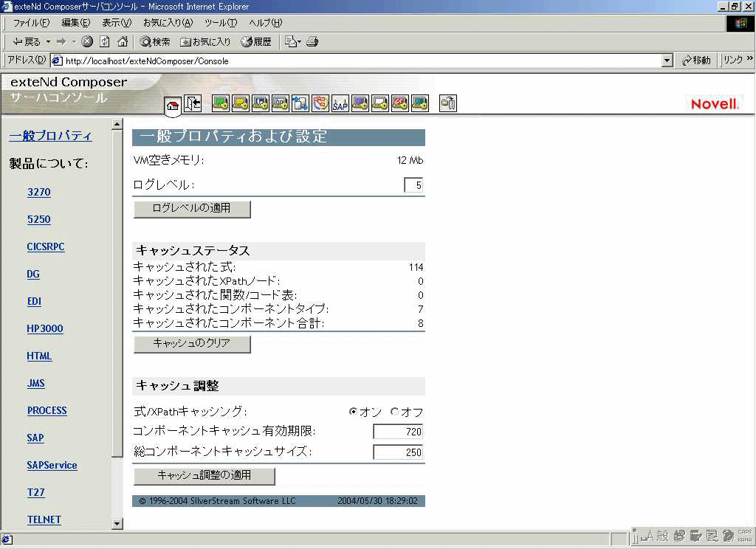Click the ログレベルの適用 button

tap(192, 209)
